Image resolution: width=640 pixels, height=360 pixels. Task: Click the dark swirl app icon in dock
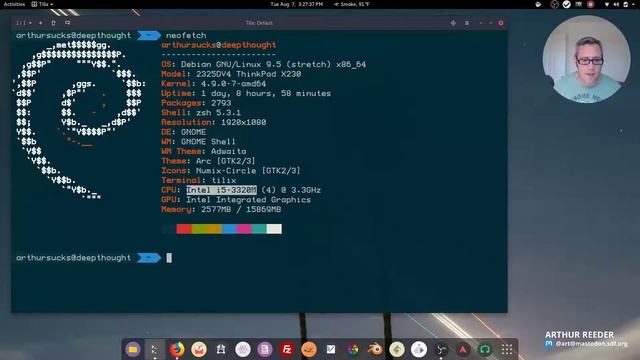click(x=441, y=349)
